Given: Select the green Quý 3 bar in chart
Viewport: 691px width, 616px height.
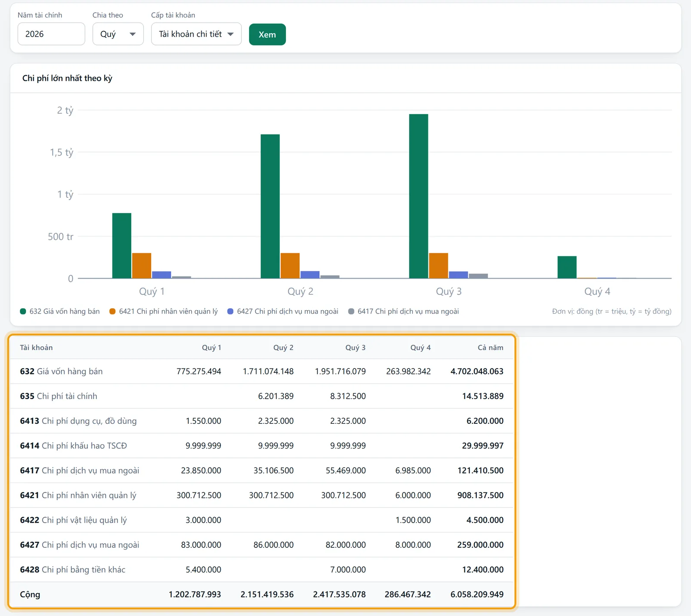Looking at the screenshot, I should [x=418, y=196].
